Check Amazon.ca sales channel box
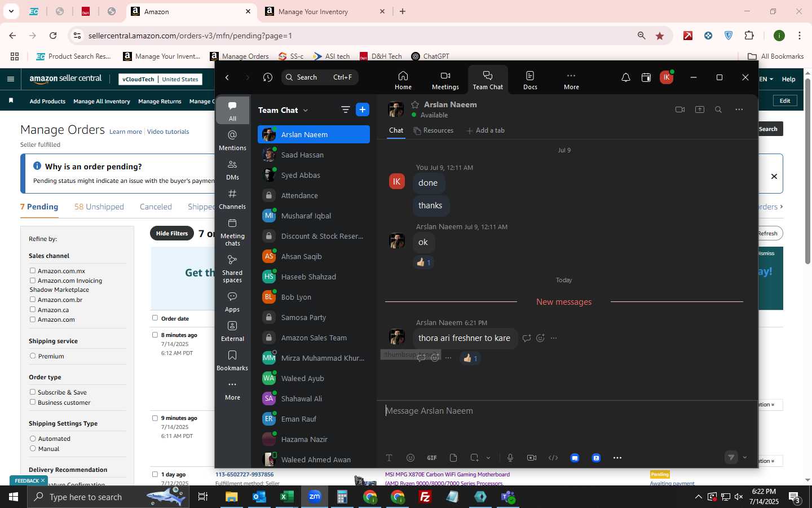This screenshot has width=812, height=508. (x=33, y=309)
